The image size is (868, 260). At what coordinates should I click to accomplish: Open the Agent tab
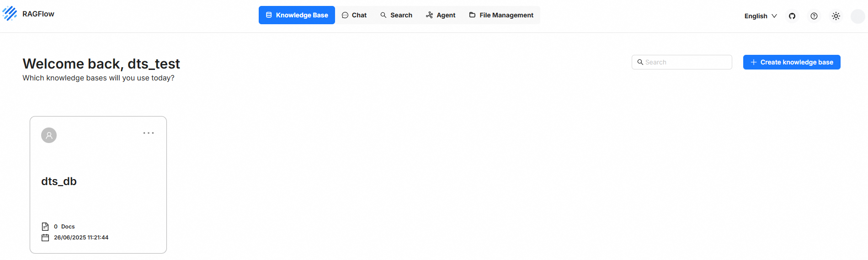click(441, 15)
